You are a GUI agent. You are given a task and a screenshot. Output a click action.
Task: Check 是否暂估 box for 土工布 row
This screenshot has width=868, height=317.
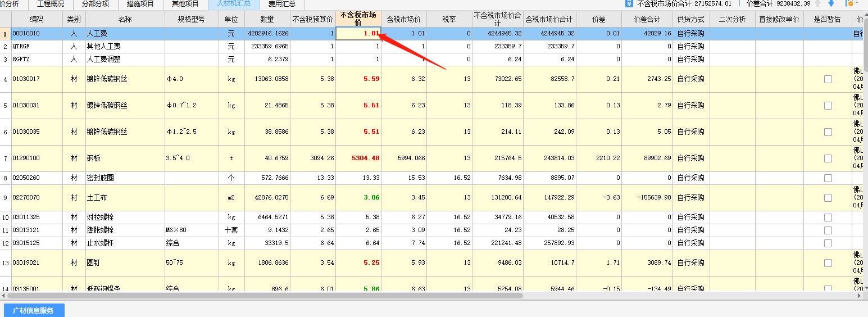pos(828,198)
